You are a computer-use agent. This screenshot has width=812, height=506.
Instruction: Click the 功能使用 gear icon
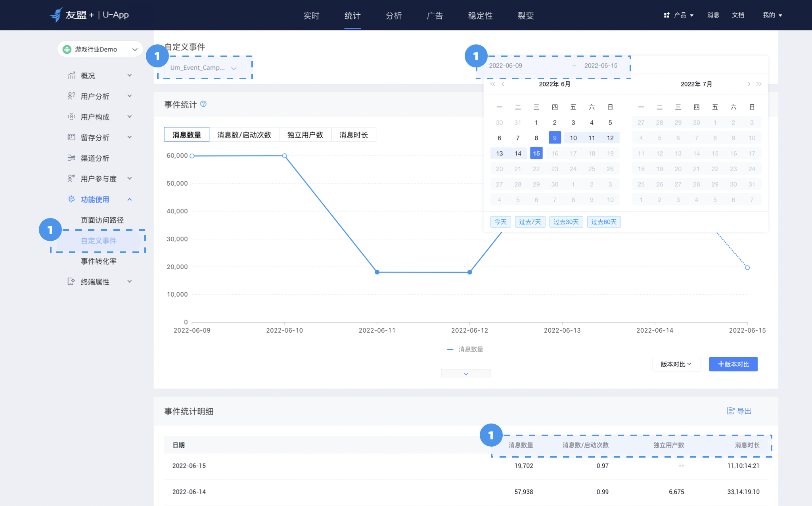coord(72,199)
